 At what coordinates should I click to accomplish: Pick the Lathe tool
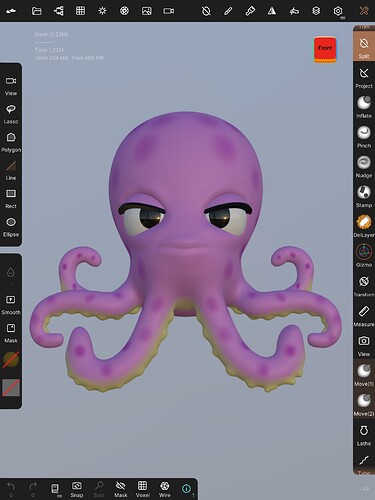[x=364, y=435]
